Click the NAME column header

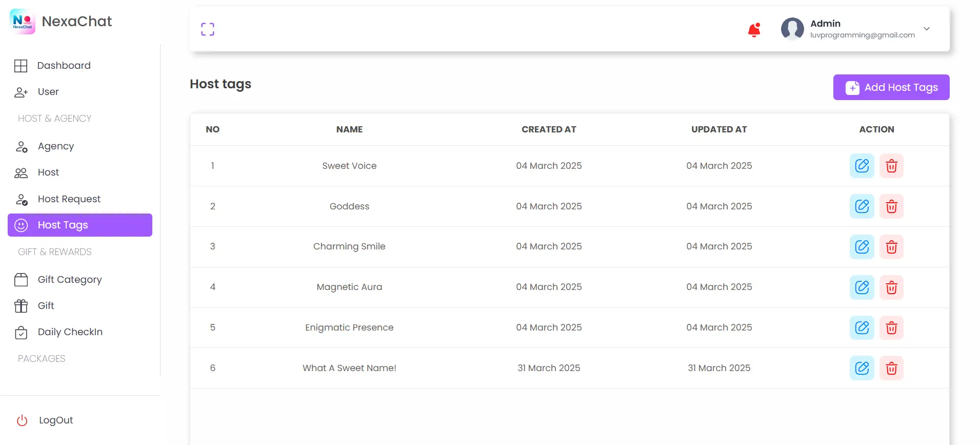point(349,129)
